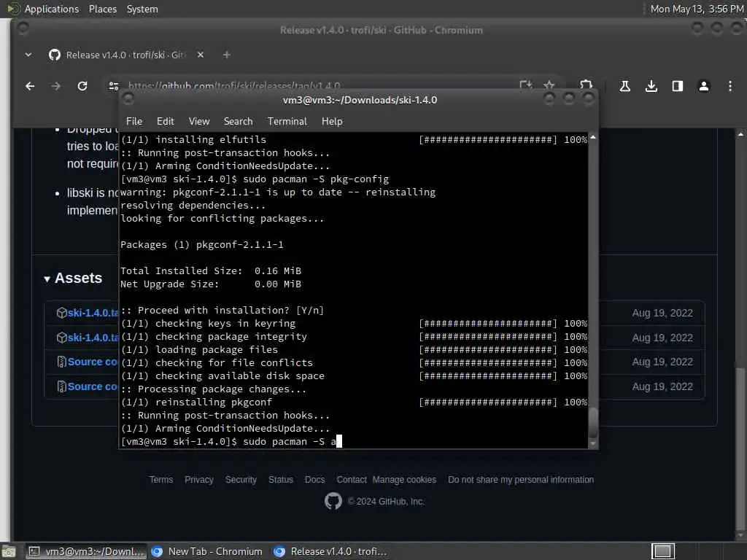
Task: Click the terminal scrollbar thumb
Action: point(593,423)
